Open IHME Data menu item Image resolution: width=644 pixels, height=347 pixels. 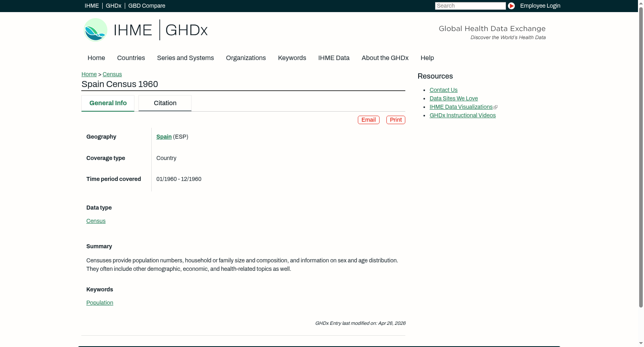click(334, 58)
